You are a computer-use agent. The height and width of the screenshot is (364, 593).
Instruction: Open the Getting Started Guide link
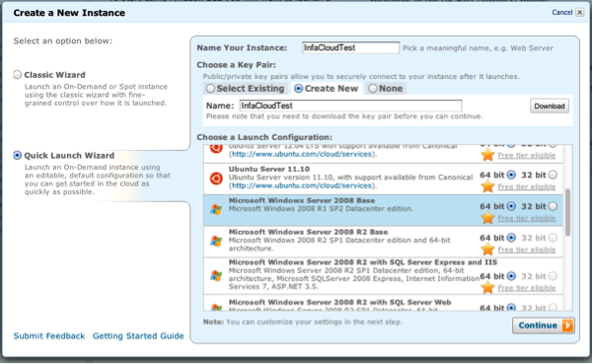(138, 335)
